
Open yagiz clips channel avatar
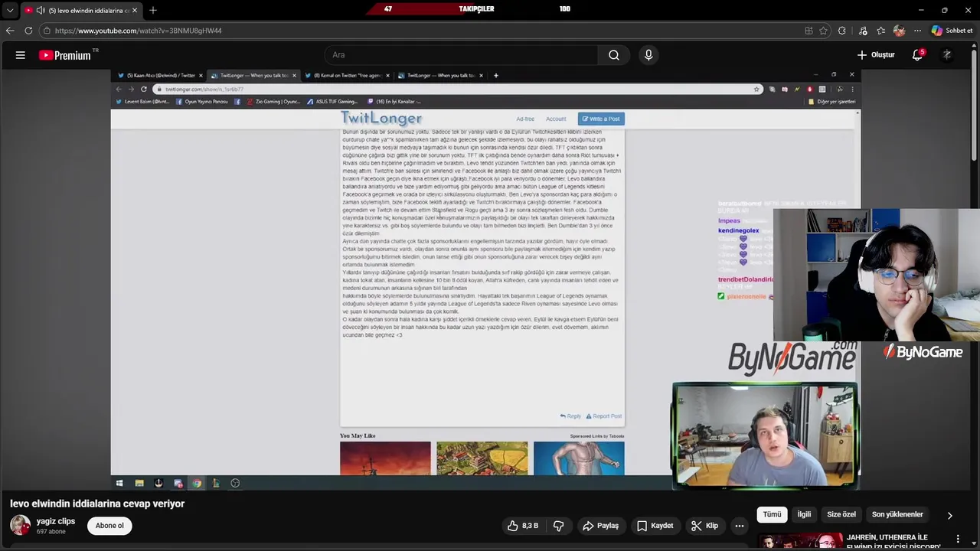click(x=20, y=526)
